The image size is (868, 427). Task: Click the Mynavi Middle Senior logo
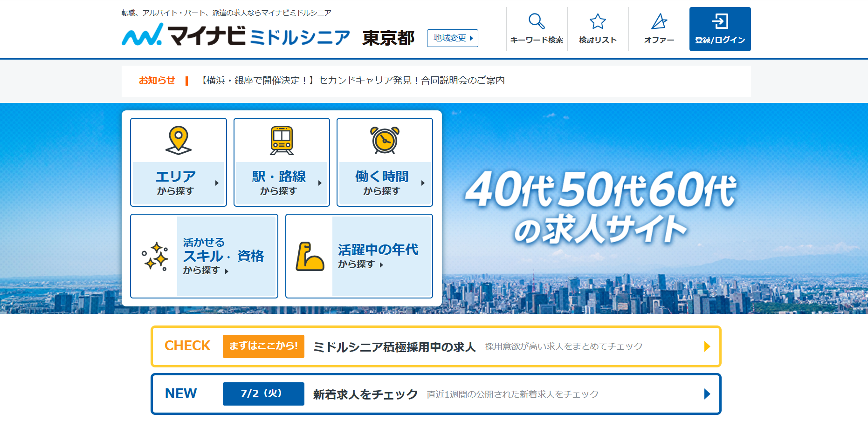tap(235, 35)
